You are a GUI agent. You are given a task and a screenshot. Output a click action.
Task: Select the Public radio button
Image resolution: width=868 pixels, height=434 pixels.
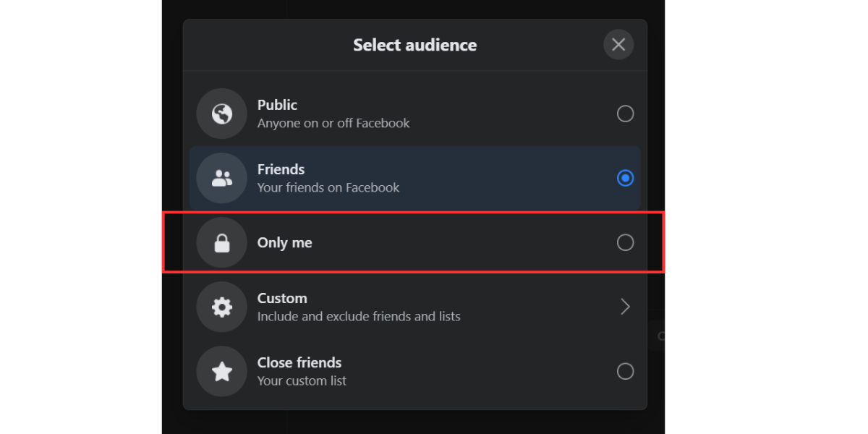tap(625, 114)
